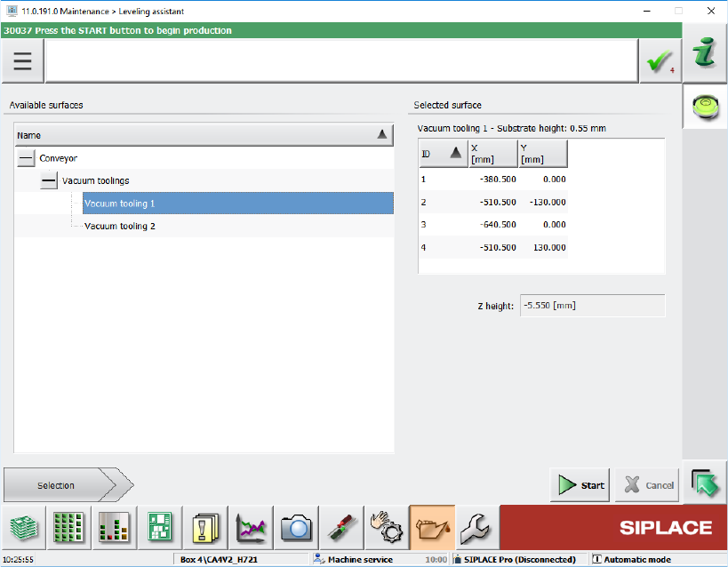Image resolution: width=728 pixels, height=567 pixels.
Task: Click the 30037 green status message bar
Action: coord(341,30)
